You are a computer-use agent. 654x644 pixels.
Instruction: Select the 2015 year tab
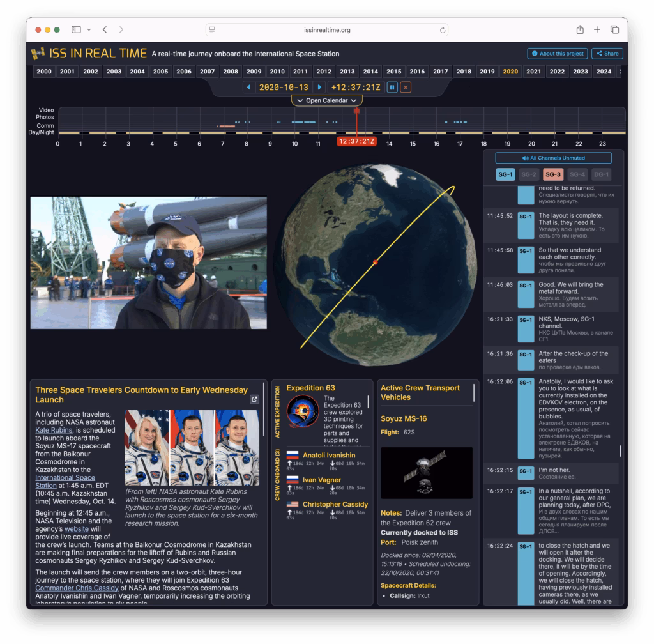393,72
